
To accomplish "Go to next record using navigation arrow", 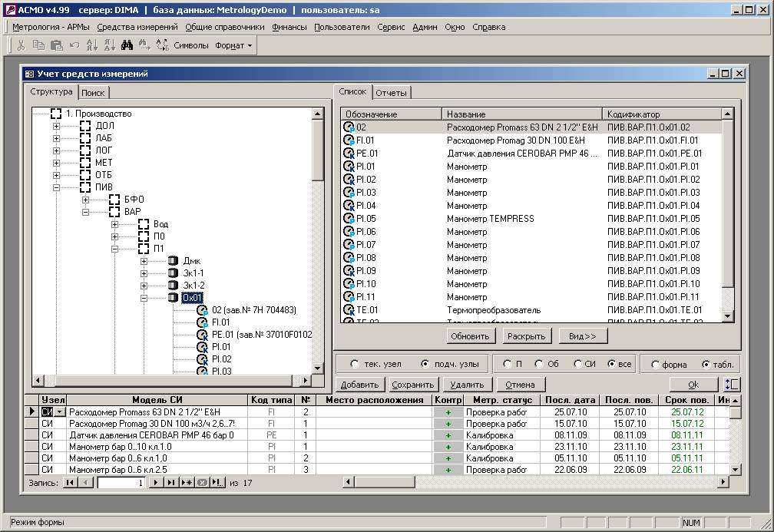I will (156, 483).
